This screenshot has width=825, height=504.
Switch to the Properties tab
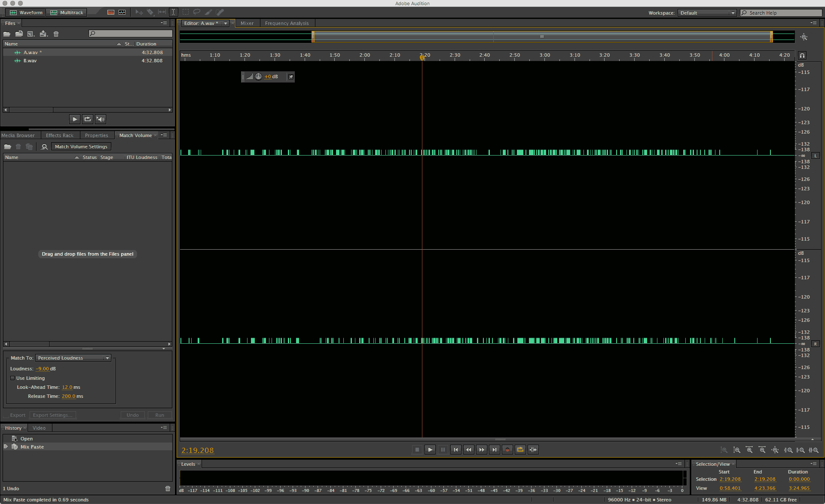point(97,135)
